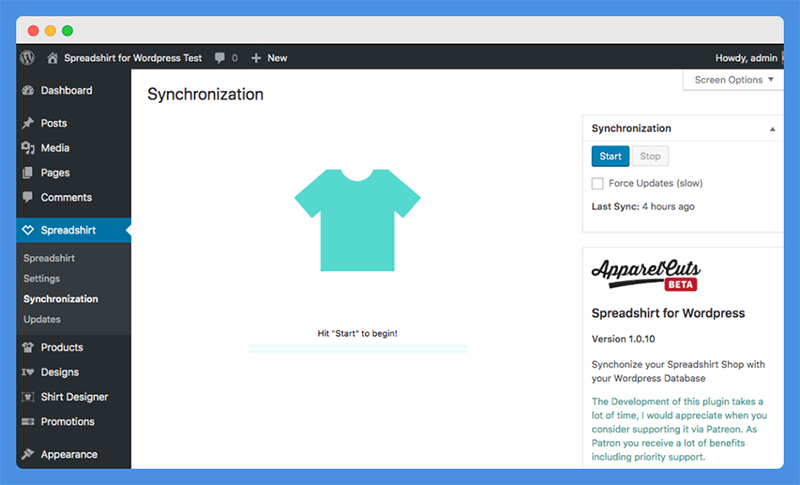Screen dimensions: 800x485
Task: Open Designs menu item
Action: click(60, 372)
